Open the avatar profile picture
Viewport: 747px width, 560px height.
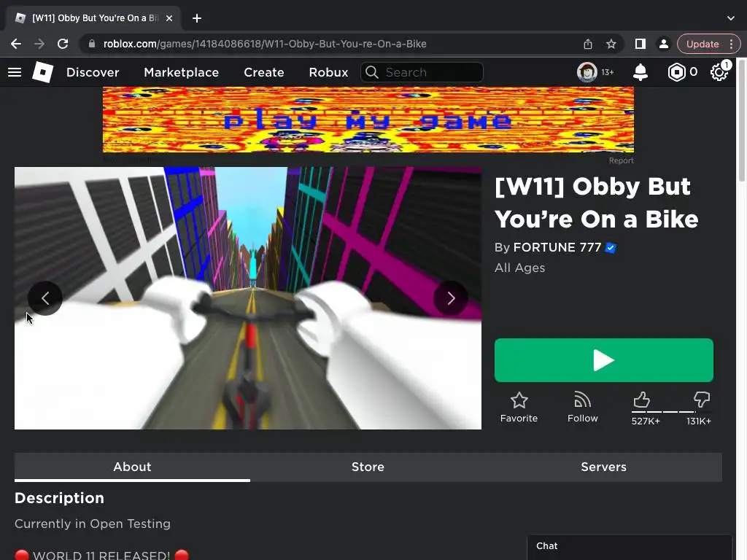[587, 72]
